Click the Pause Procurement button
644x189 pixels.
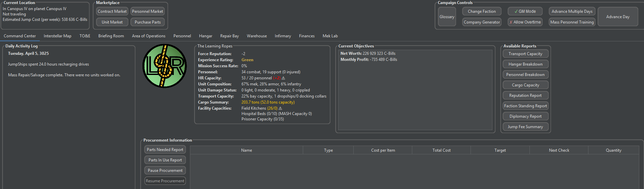pos(165,171)
